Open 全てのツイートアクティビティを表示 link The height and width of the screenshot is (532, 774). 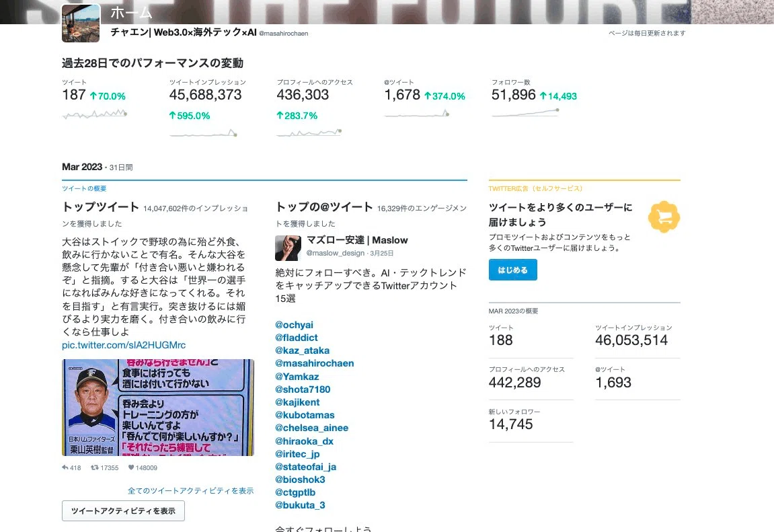[190, 490]
